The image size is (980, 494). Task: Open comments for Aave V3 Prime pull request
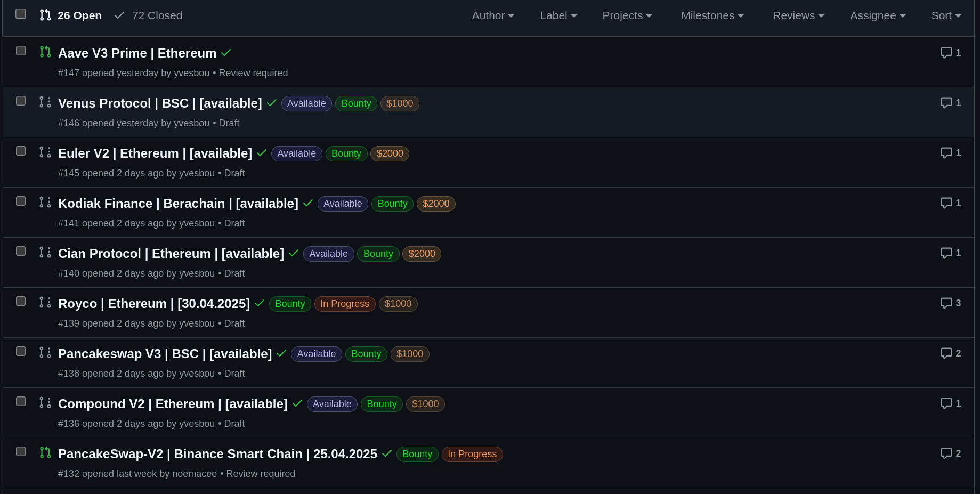[951, 53]
